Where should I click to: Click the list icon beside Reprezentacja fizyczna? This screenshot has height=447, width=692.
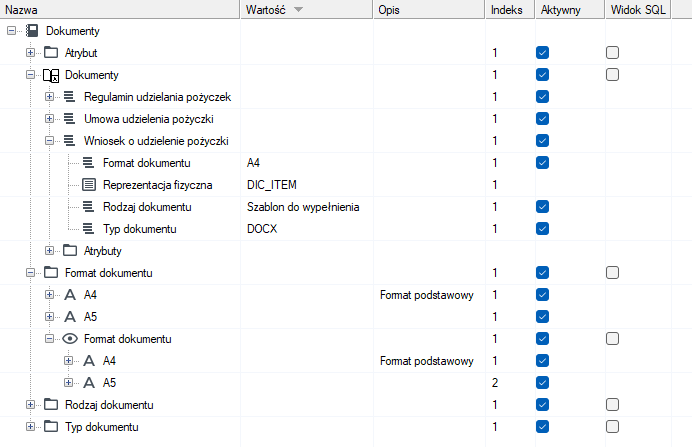tap(89, 184)
